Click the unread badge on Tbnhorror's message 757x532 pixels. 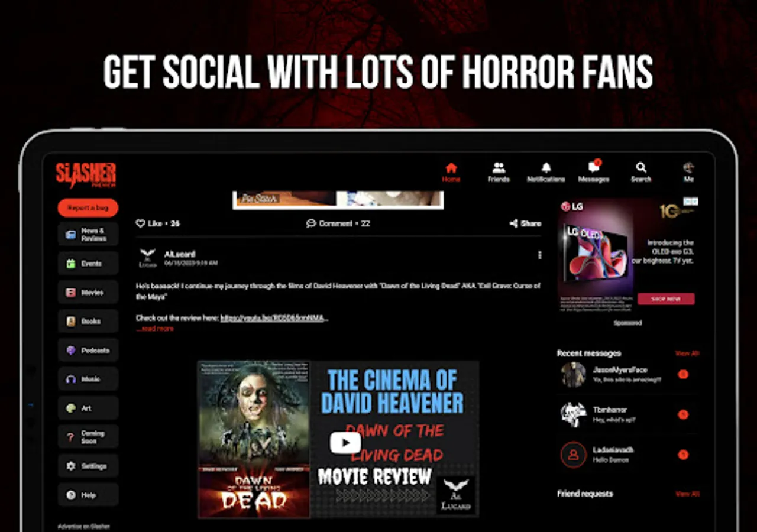(x=683, y=414)
